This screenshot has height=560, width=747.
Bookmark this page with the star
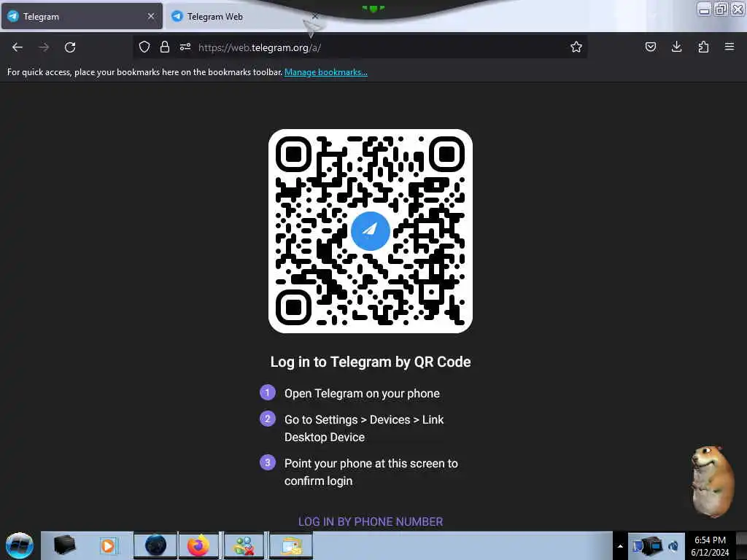(x=576, y=47)
